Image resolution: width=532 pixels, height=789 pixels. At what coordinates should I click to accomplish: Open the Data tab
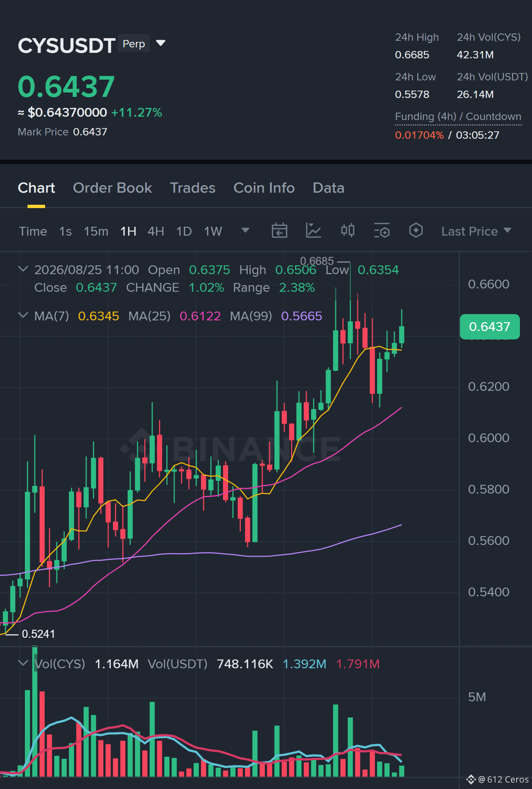328,188
